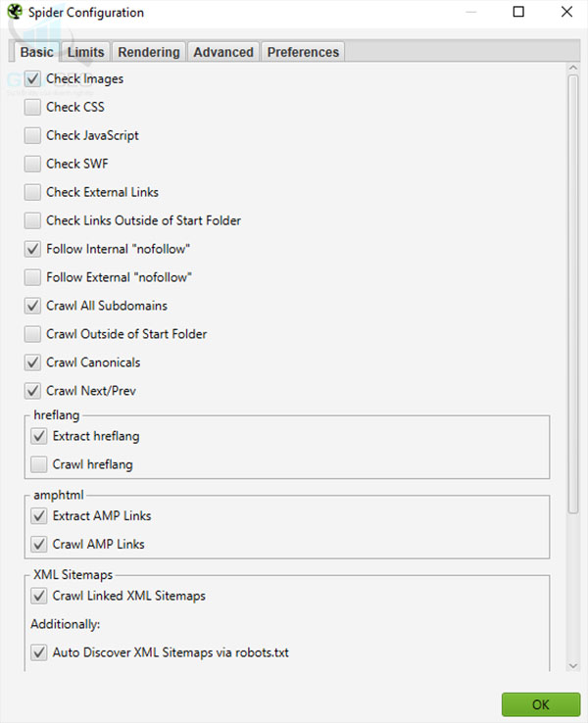
Task: Uncheck Extract AMP Links
Action: [39, 516]
